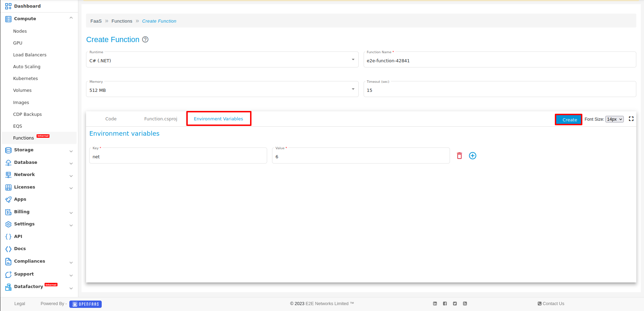This screenshot has height=311, width=644.
Task: Expand the Licenses section chevron
Action: point(71,188)
